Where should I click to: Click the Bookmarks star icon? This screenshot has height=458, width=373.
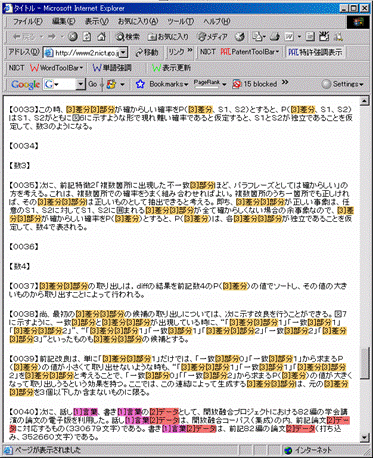tap(140, 84)
